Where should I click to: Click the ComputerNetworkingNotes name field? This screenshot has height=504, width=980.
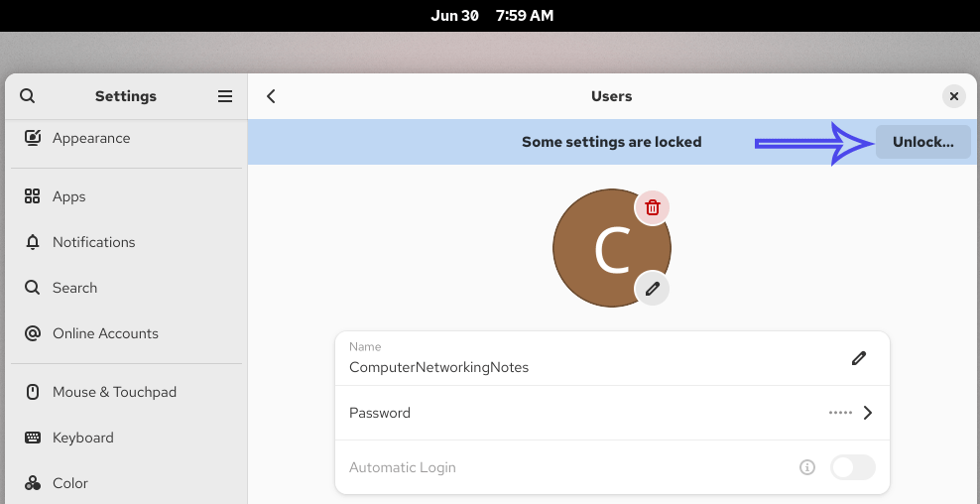(x=613, y=358)
